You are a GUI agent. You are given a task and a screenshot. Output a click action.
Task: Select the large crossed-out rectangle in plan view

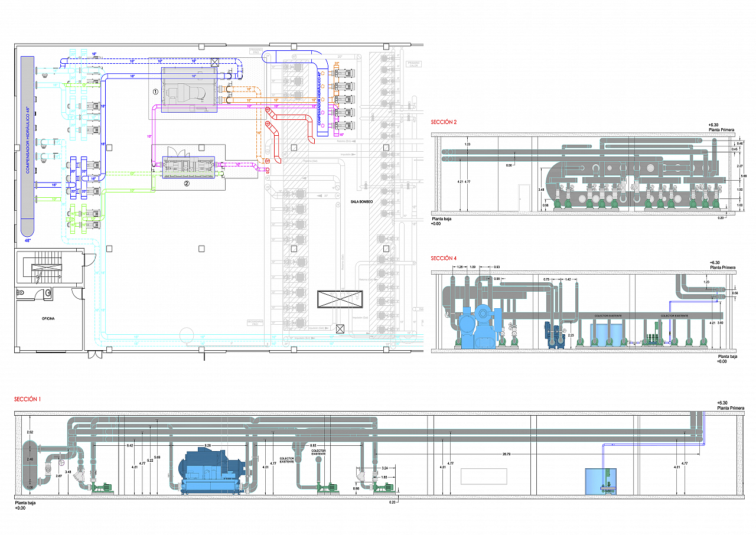pyautogui.click(x=340, y=299)
